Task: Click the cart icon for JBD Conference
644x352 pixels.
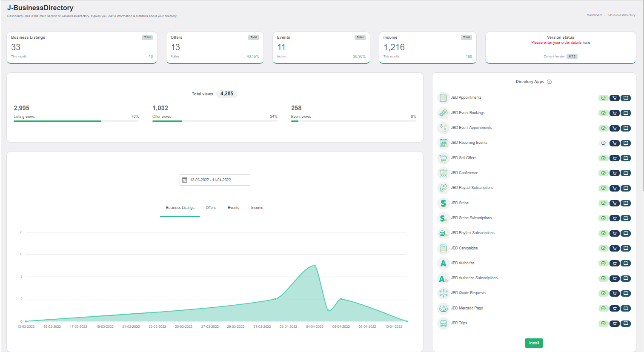Action: click(614, 173)
